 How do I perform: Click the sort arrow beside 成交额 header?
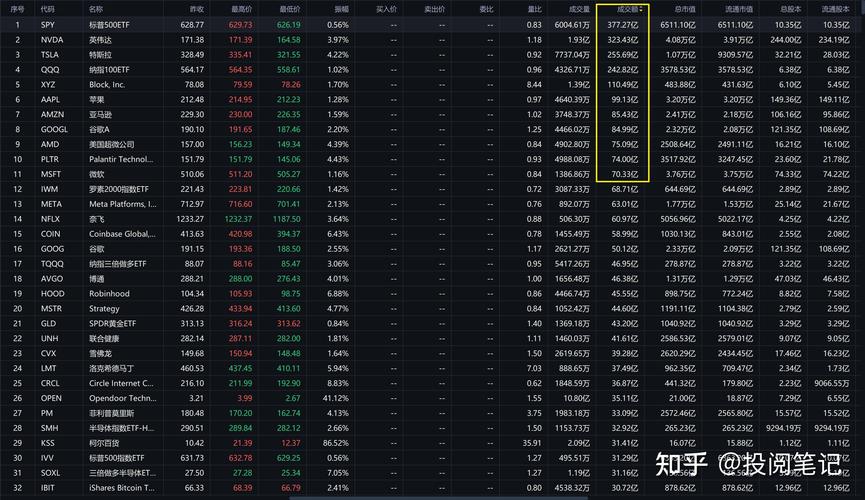[x=641, y=9]
